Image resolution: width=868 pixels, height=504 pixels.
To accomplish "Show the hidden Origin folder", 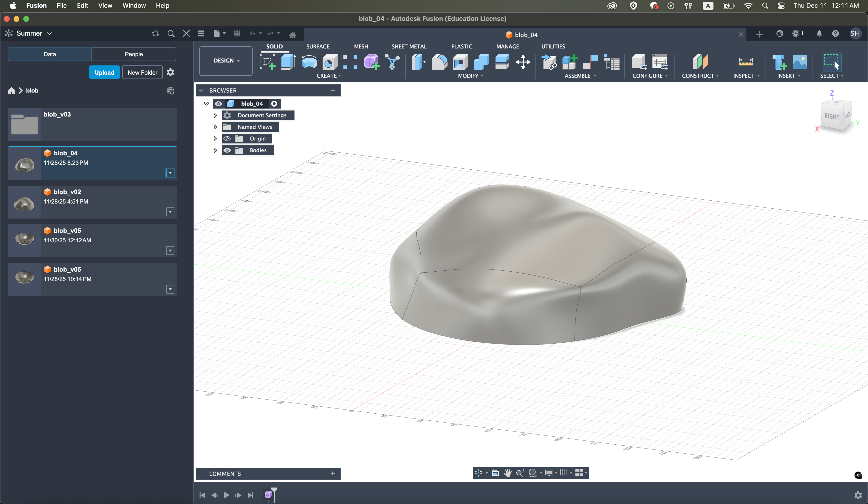I will click(227, 139).
